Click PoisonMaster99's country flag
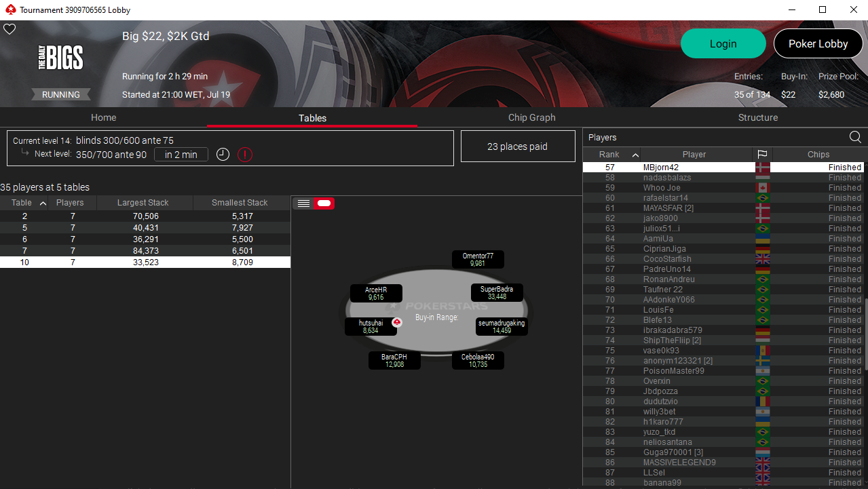Image resolution: width=868 pixels, height=489 pixels. tap(763, 371)
